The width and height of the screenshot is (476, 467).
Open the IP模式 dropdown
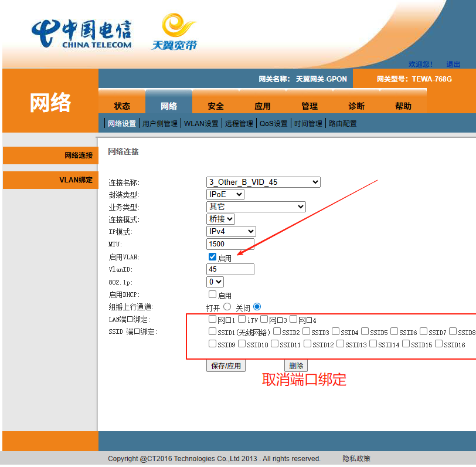tap(231, 231)
